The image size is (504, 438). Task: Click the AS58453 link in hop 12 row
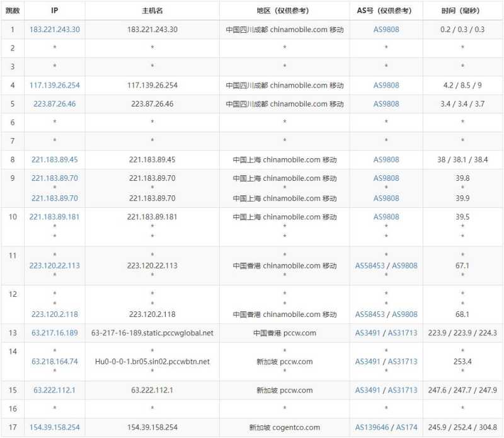click(370, 314)
